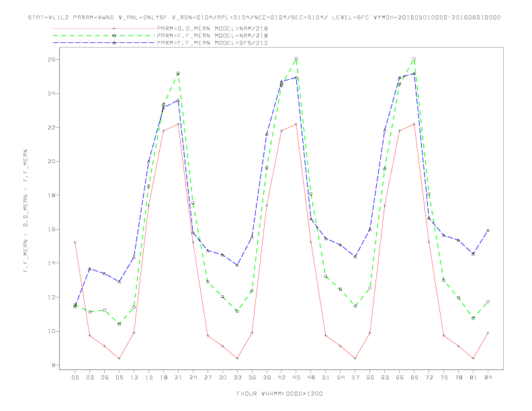
Task: Click x-axis tick label 00
Action: click(x=75, y=377)
